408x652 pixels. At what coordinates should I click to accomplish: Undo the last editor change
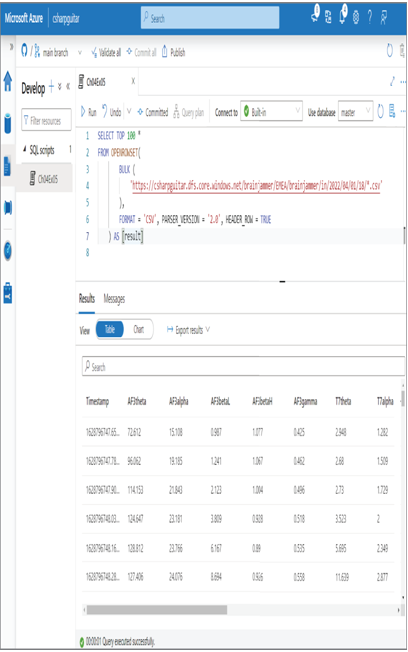point(111,111)
